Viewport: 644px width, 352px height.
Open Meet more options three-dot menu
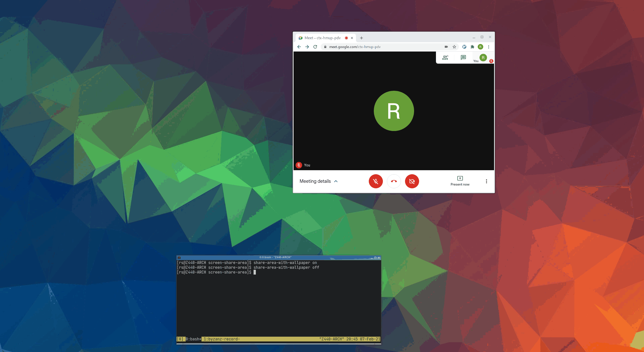tap(486, 181)
